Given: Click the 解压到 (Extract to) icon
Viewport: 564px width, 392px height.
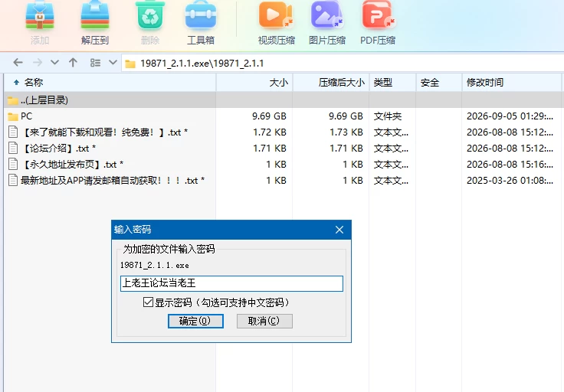Looking at the screenshot, I should tap(95, 16).
